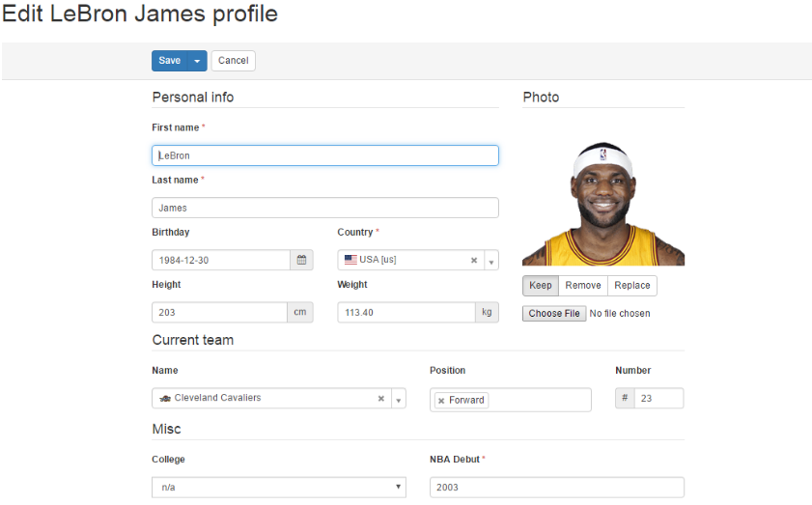Expand the Country dropdown
This screenshot has height=505, width=812.
click(x=490, y=261)
